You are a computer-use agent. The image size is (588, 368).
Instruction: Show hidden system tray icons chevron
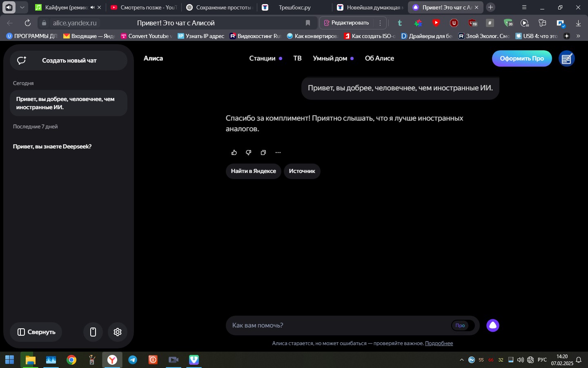[462, 360]
